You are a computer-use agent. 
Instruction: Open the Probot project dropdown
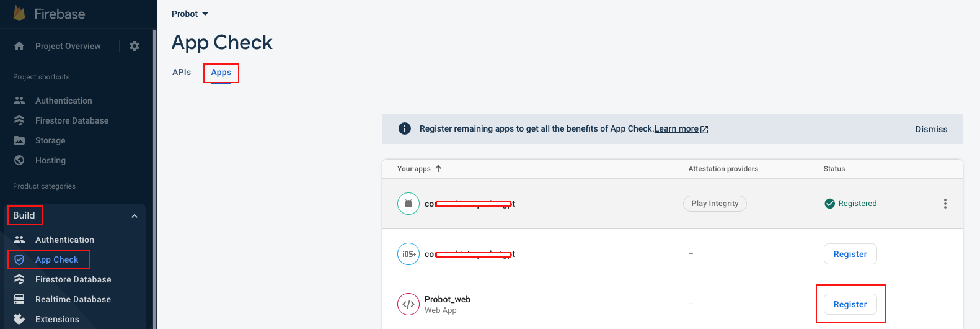pyautogui.click(x=190, y=14)
